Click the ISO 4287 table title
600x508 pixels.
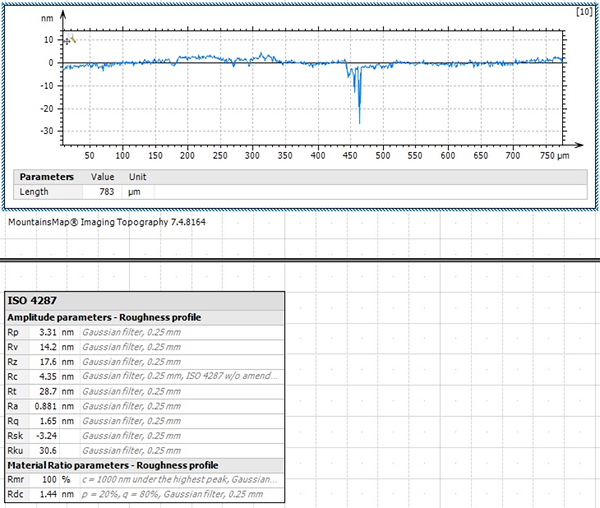pos(31,301)
